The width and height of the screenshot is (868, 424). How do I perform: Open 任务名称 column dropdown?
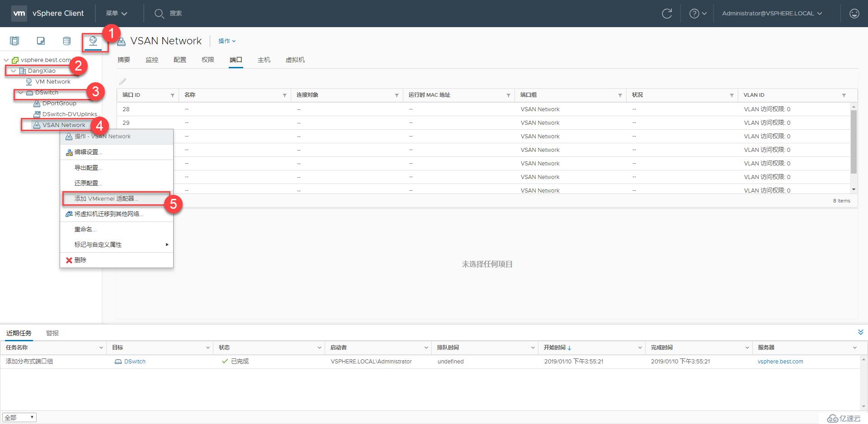[x=101, y=348]
